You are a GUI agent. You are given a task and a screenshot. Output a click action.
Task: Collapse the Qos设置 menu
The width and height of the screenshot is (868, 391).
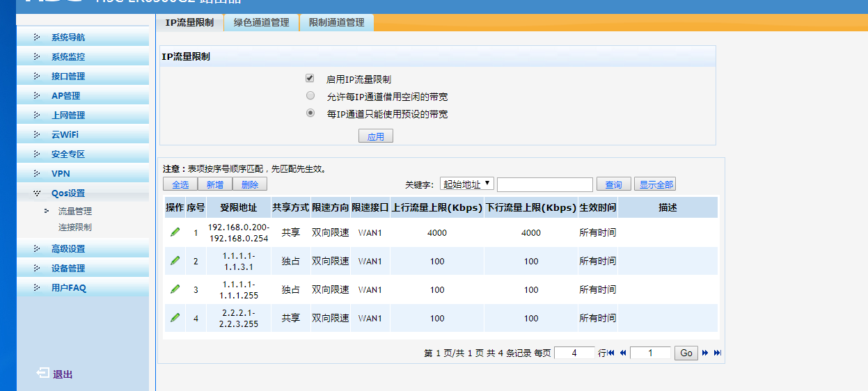pyautogui.click(x=83, y=193)
